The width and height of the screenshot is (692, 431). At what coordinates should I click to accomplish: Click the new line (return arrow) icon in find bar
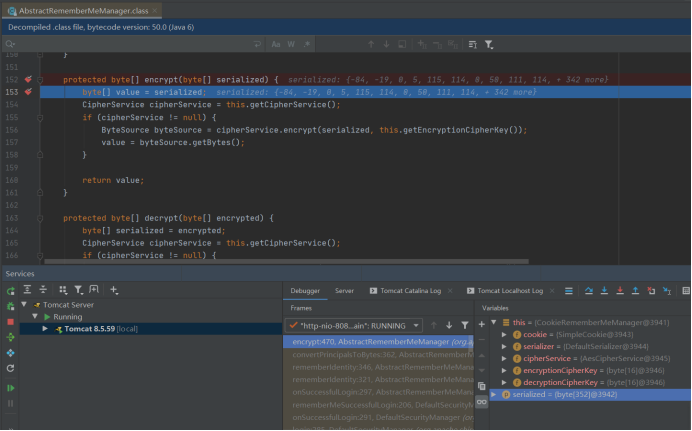pos(257,44)
